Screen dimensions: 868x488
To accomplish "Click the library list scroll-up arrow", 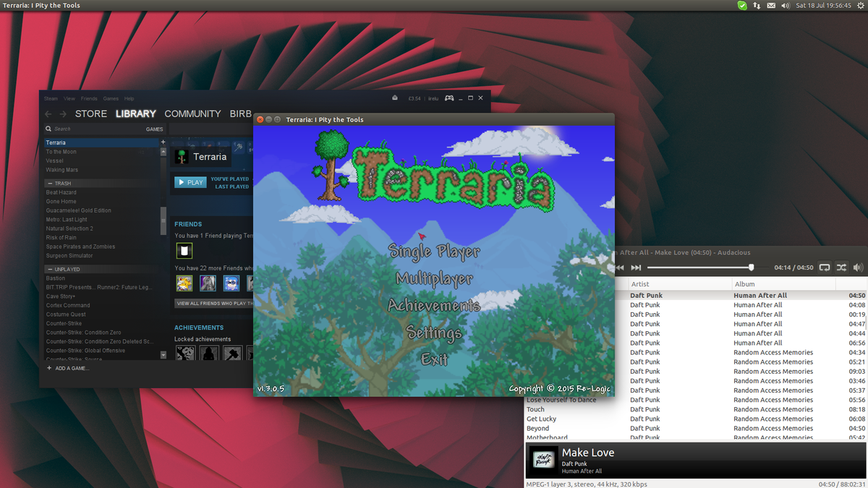I will tap(163, 153).
